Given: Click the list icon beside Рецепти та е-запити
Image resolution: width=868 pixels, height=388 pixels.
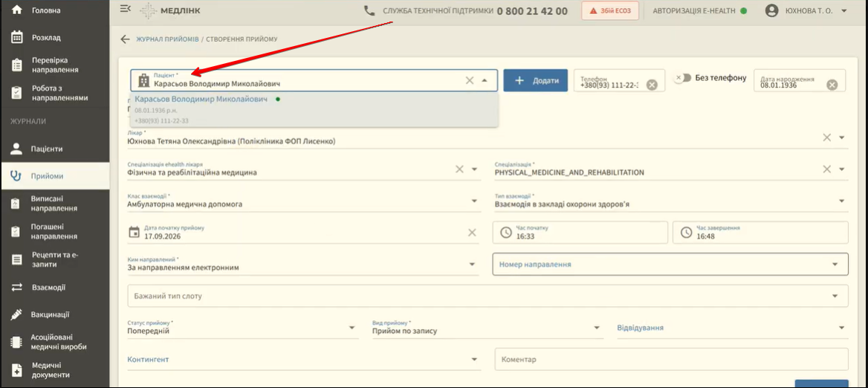Looking at the screenshot, I should click(x=16, y=259).
